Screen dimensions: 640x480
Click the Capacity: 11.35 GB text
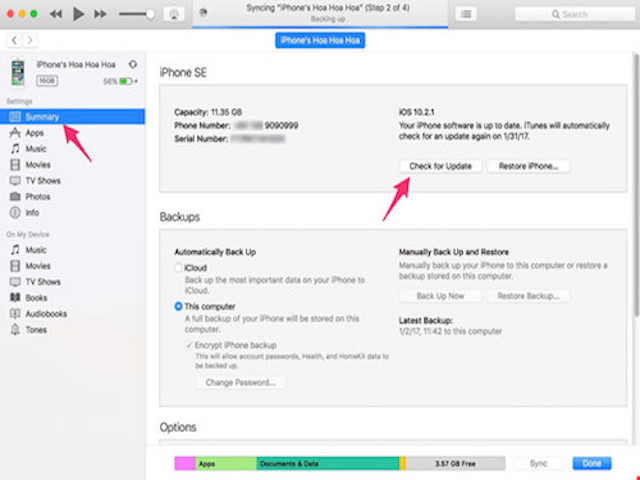click(208, 112)
